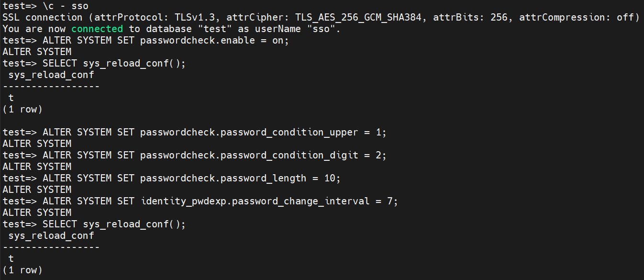Click the first "t" result value
This screenshot has width=644, height=280.
(x=11, y=98)
